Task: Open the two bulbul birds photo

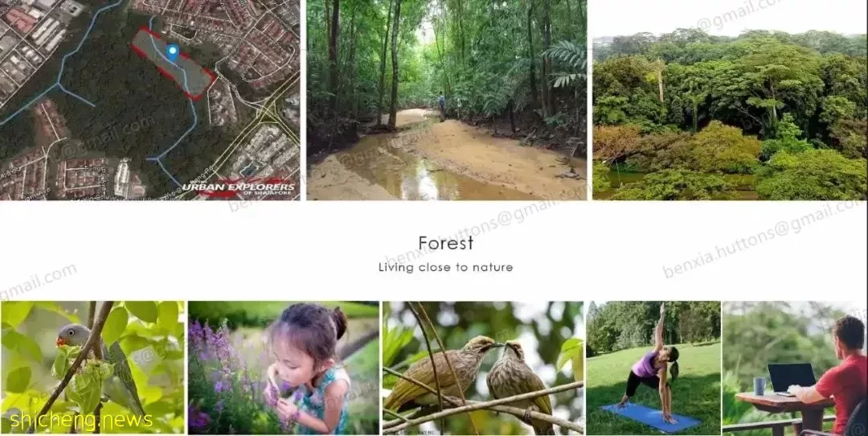Action: [x=483, y=368]
